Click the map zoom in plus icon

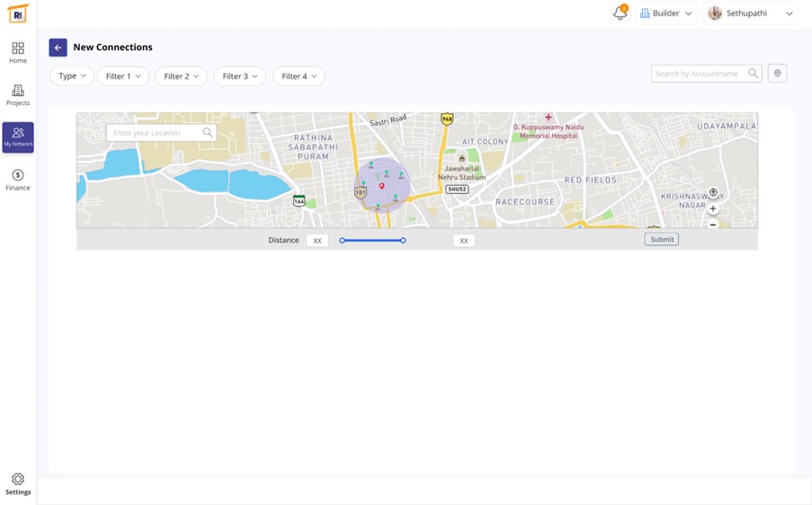(713, 208)
